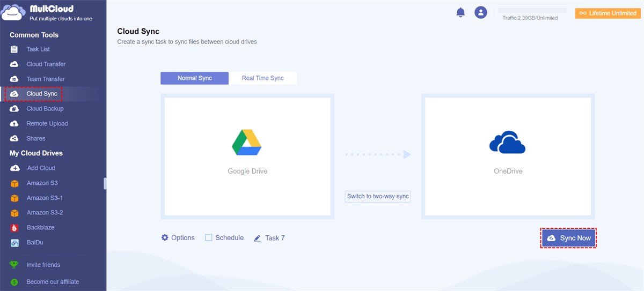The height and width of the screenshot is (291, 644).
Task: Open Task List in sidebar
Action: [38, 49]
